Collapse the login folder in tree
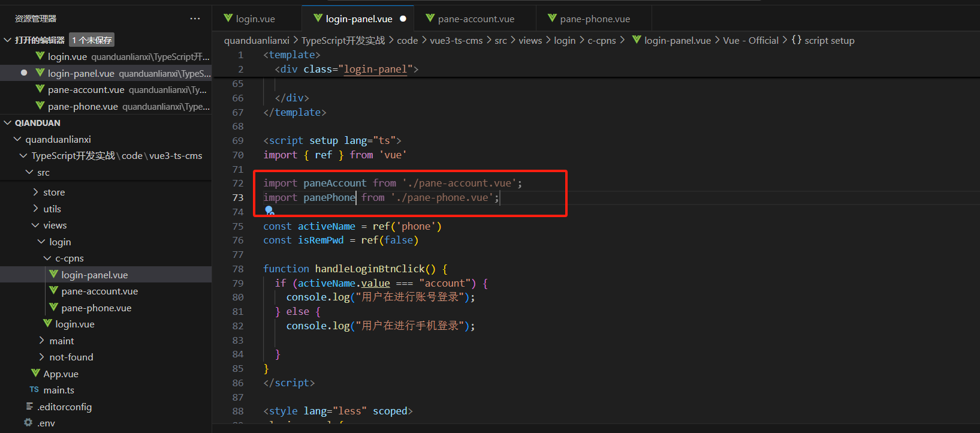 click(x=41, y=242)
